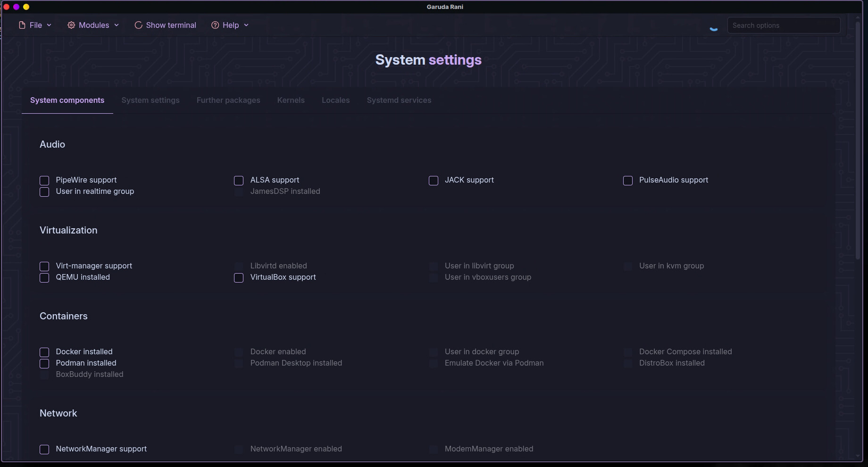Screen dimensions: 868x467
Task: Click BoxBuddy installed checkbox
Action: pos(44,375)
